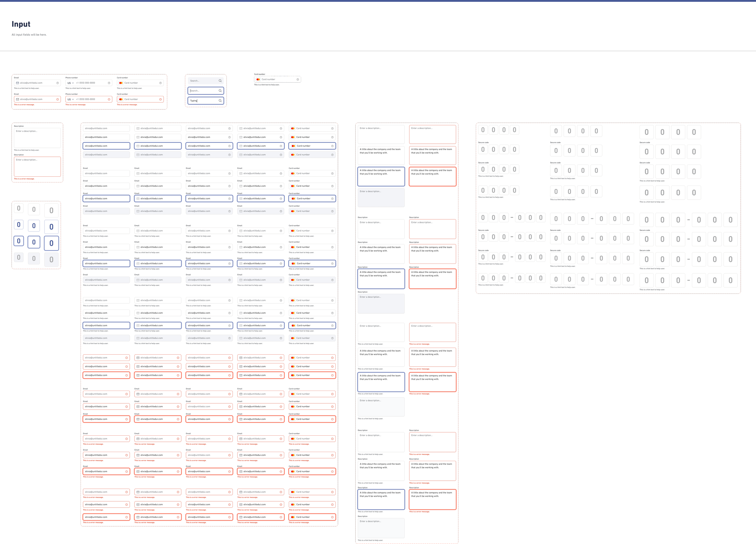Open US country dropdown in hinted Phone number field
The height and width of the screenshot is (544, 756).
point(70,83)
